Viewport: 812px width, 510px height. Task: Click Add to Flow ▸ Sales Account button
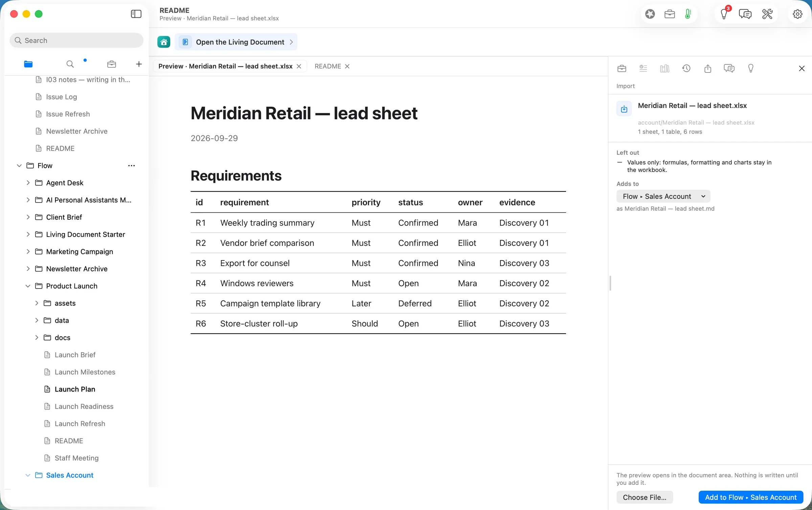pyautogui.click(x=751, y=497)
